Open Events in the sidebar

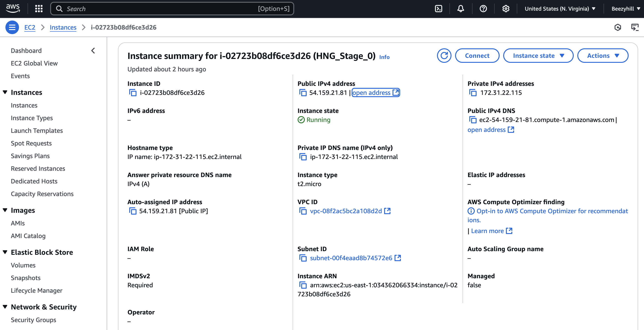click(x=20, y=76)
